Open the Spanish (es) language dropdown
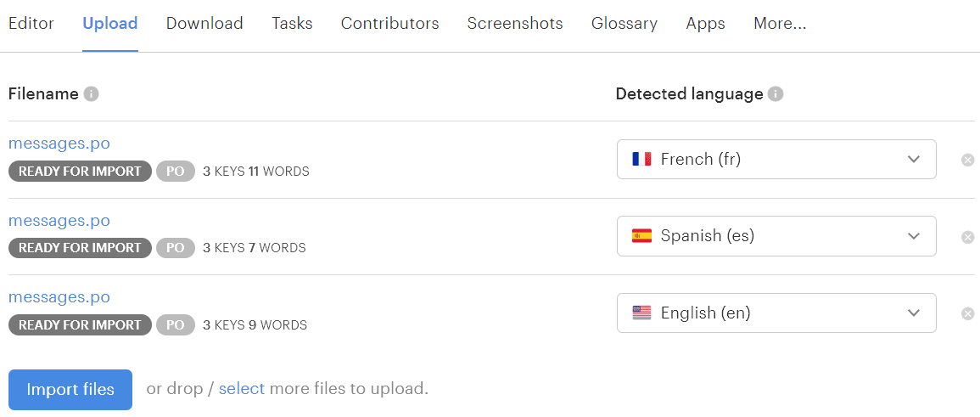The width and height of the screenshot is (980, 417). point(776,236)
